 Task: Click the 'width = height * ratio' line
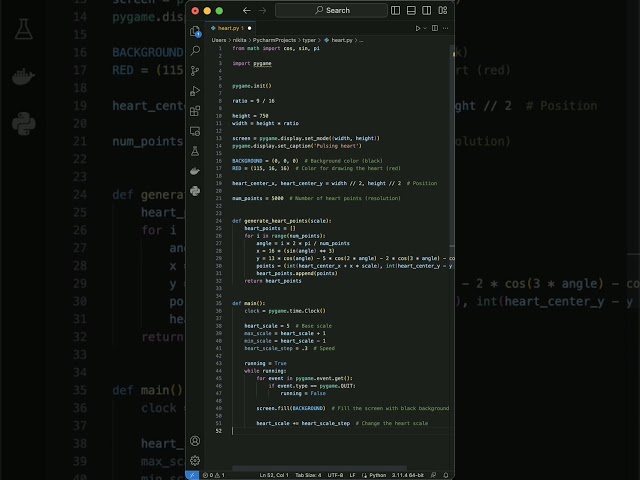pos(265,123)
